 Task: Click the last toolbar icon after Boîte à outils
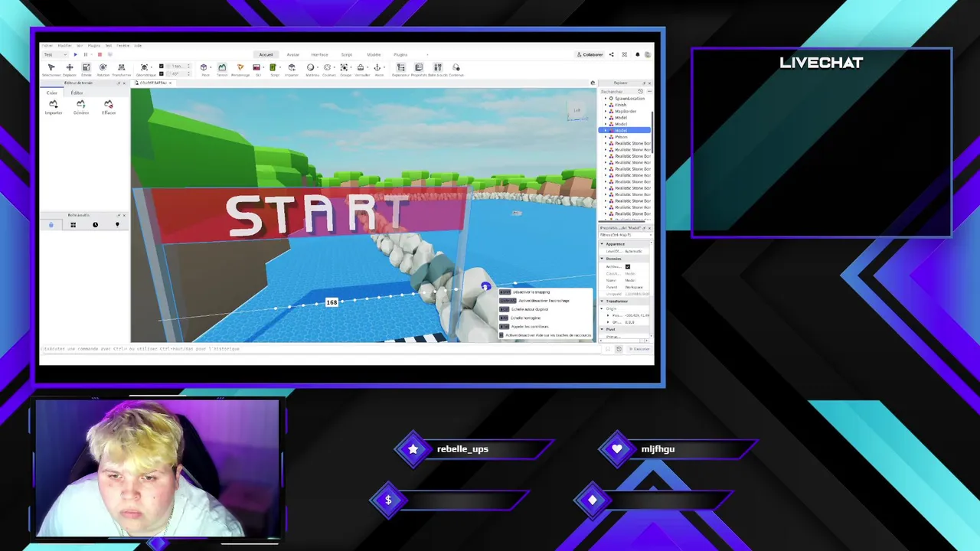[456, 67]
